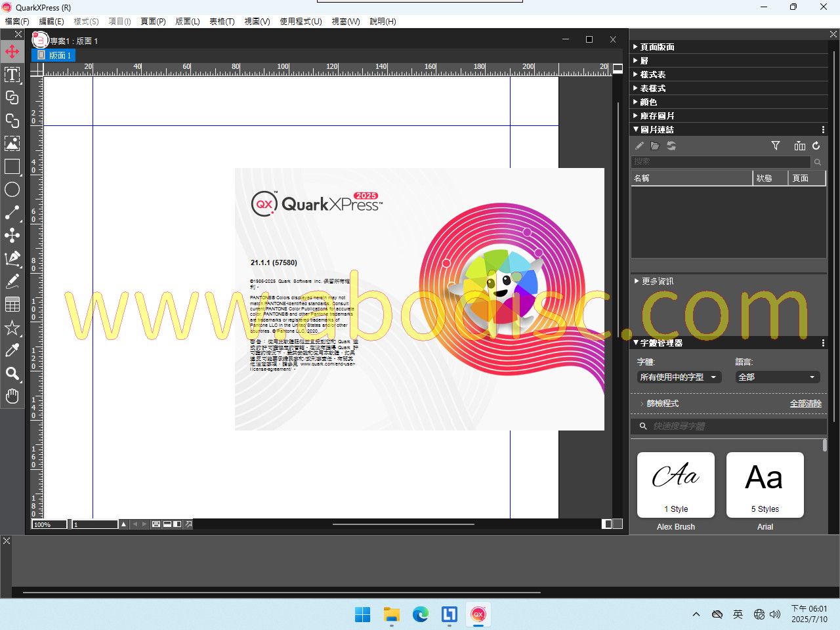Sort links by the 頁面 column header
Screen dimensions: 840x630
point(807,178)
